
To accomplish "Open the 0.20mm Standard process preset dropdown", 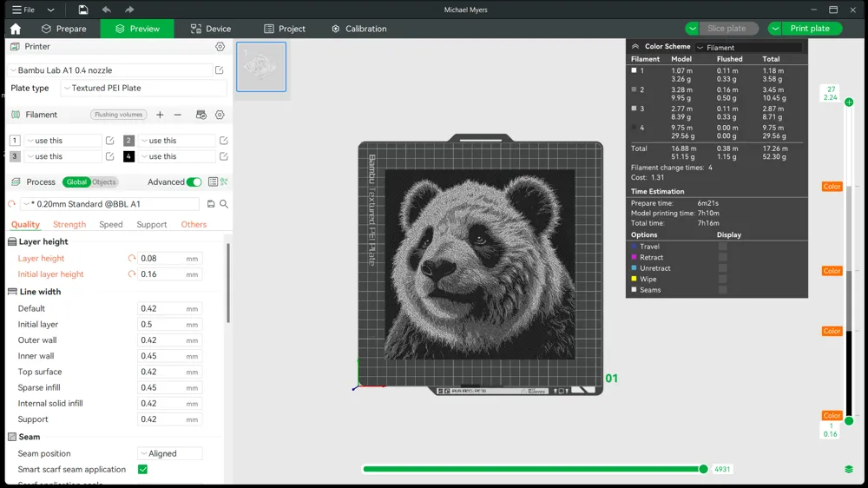I will [109, 204].
